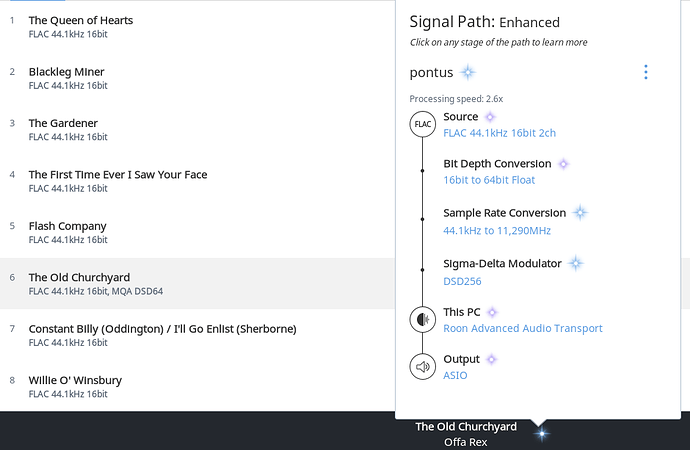Click the signal path star in footer
Viewport: 690px width, 450px height.
pos(542,434)
